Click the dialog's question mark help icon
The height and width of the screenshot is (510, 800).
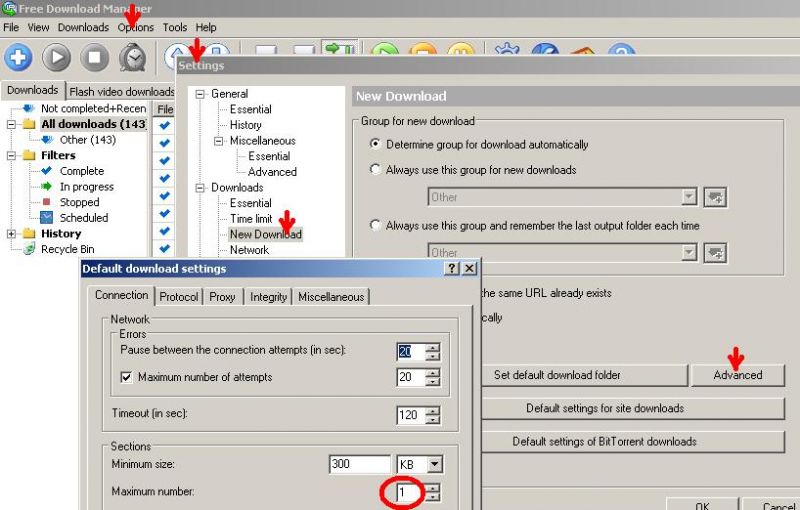coord(452,269)
